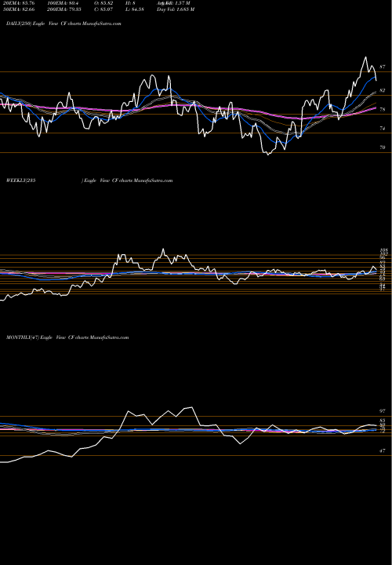Click the 82 price label on daily chart
392x565 pixels.
tap(383, 90)
